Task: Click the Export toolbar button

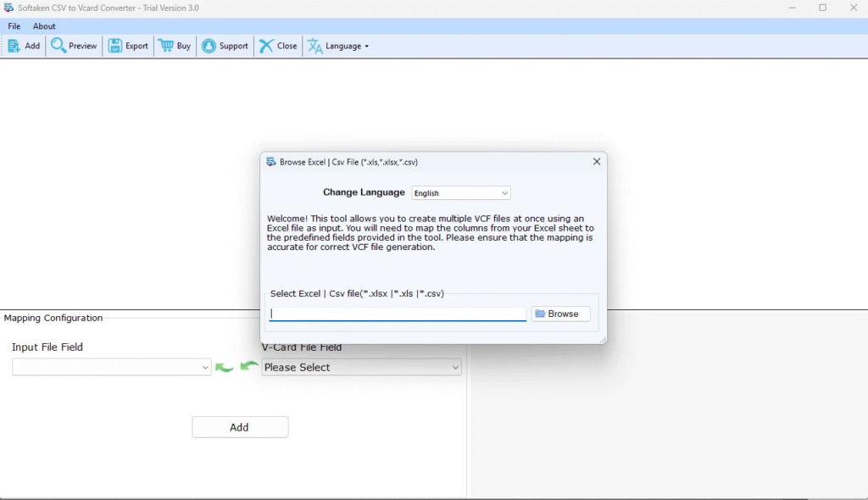Action: tap(129, 46)
